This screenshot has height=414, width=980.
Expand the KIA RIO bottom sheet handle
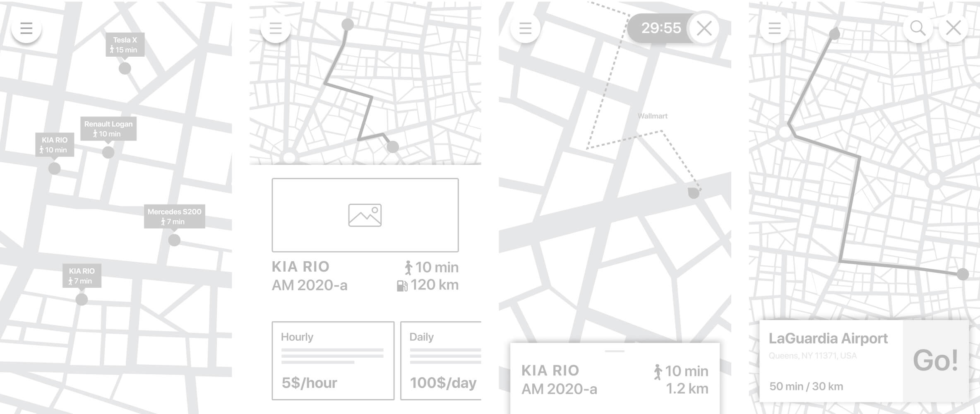point(615,351)
